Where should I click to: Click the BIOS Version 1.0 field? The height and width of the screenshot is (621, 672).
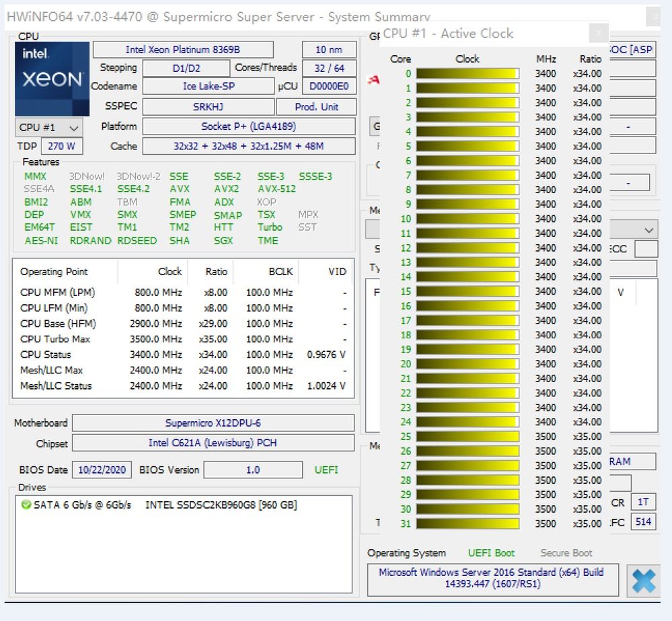point(253,470)
